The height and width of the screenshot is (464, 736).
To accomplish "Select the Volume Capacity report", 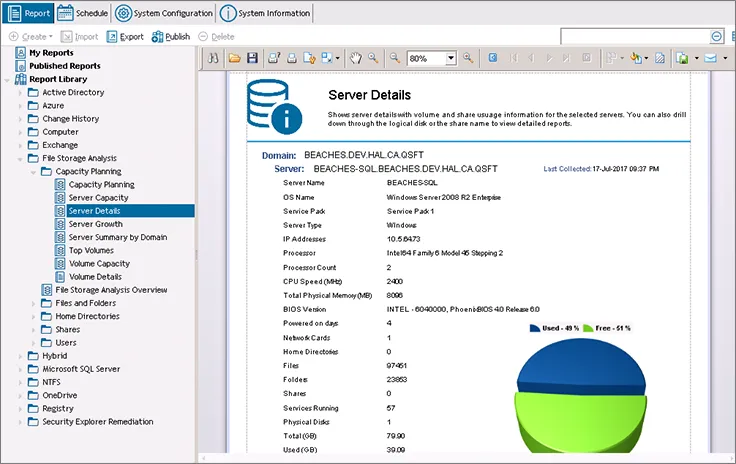I will (x=100, y=264).
